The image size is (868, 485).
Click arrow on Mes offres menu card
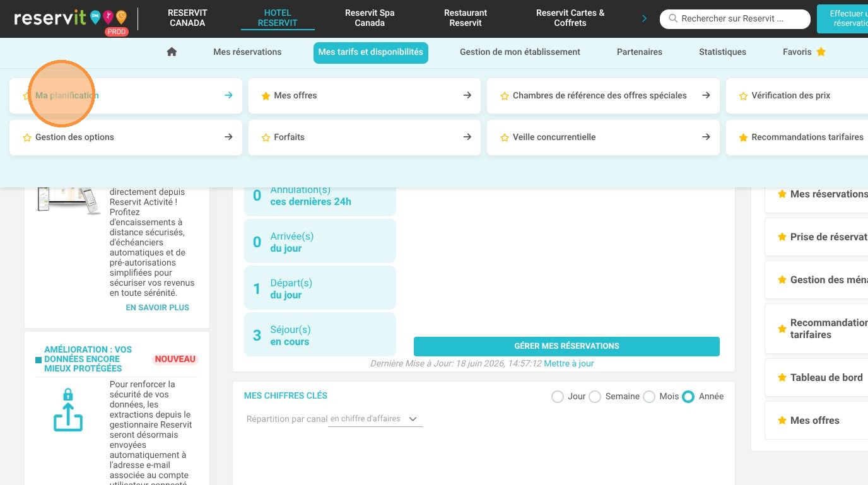(x=467, y=95)
